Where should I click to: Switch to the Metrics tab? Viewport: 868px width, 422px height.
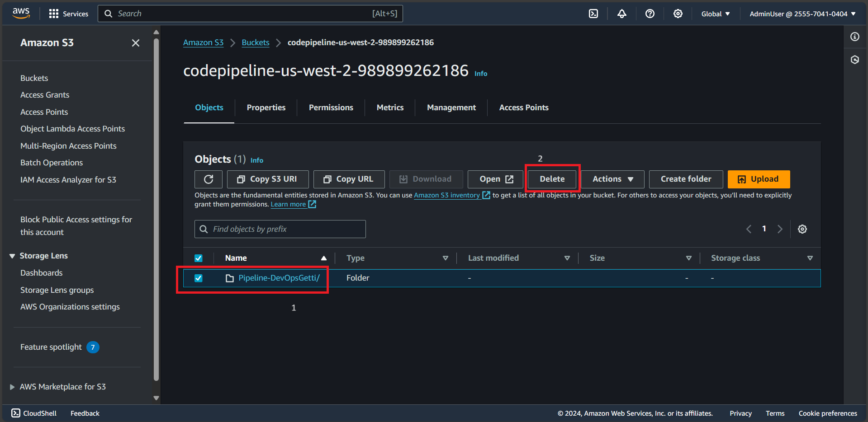click(390, 108)
